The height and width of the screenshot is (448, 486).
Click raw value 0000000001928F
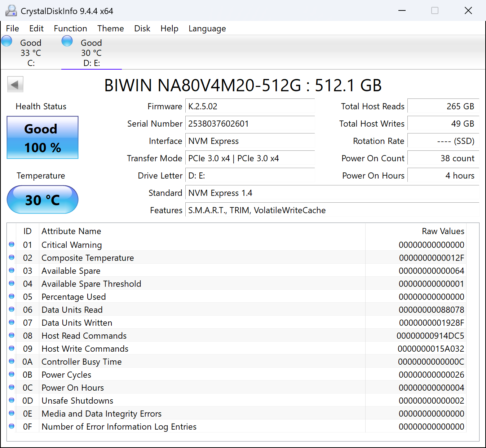pos(432,323)
